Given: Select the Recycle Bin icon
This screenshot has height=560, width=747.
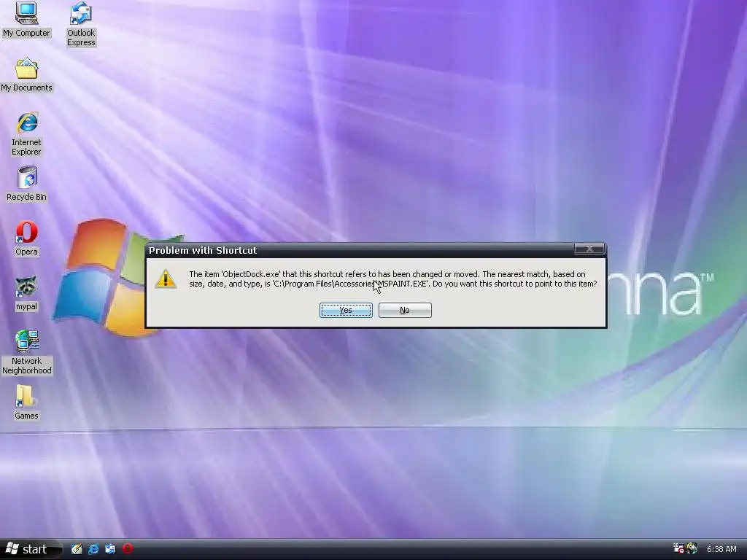Looking at the screenshot, I should [x=27, y=184].
